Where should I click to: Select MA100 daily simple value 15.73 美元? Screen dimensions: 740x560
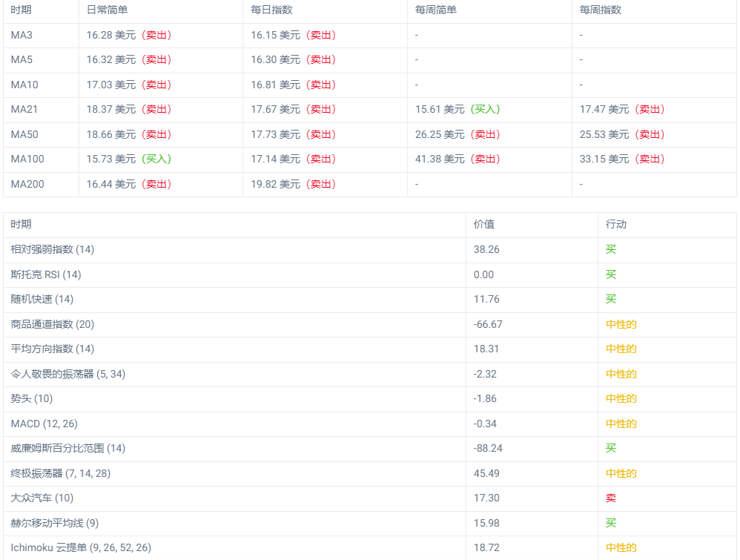111,159
